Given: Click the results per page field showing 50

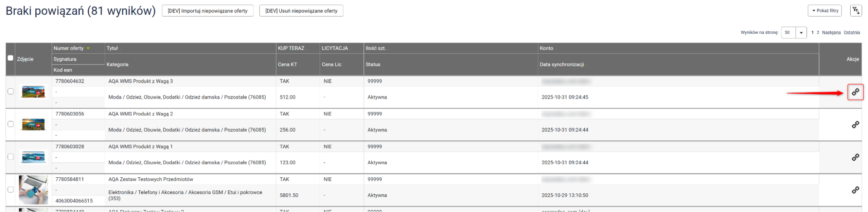Looking at the screenshot, I should pyautogui.click(x=788, y=33).
